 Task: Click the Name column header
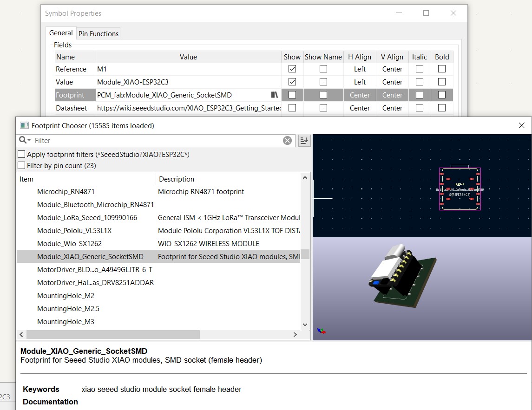click(75, 57)
